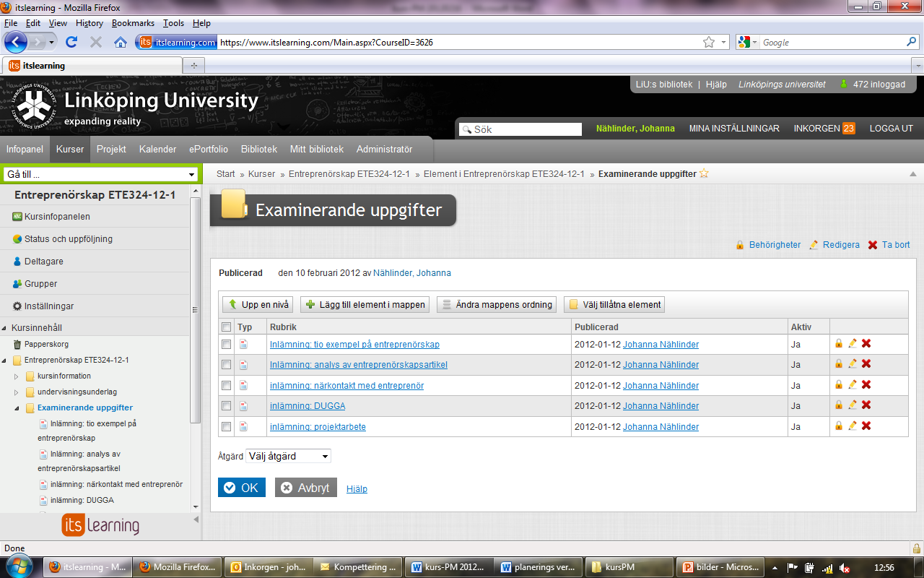Screen dimensions: 924x578
Task: Click pencil icon in 'inlämning: projektarbete' row
Action: coord(853,426)
